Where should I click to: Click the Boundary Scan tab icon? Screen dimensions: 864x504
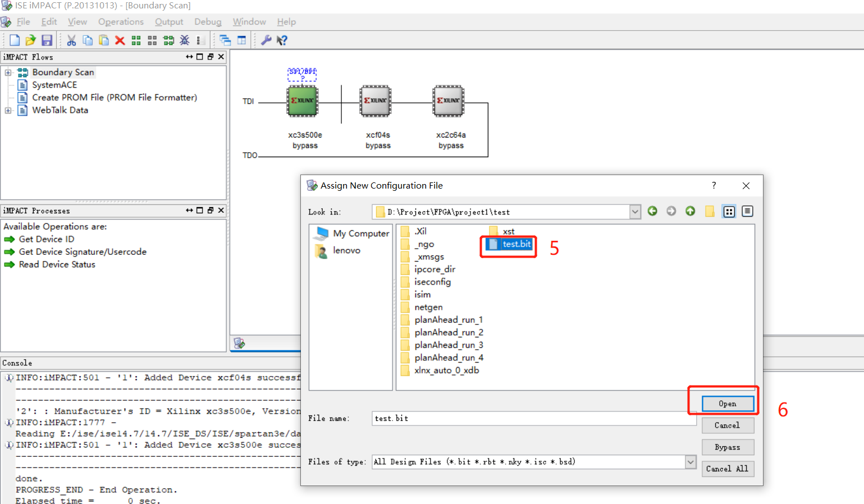click(x=240, y=343)
